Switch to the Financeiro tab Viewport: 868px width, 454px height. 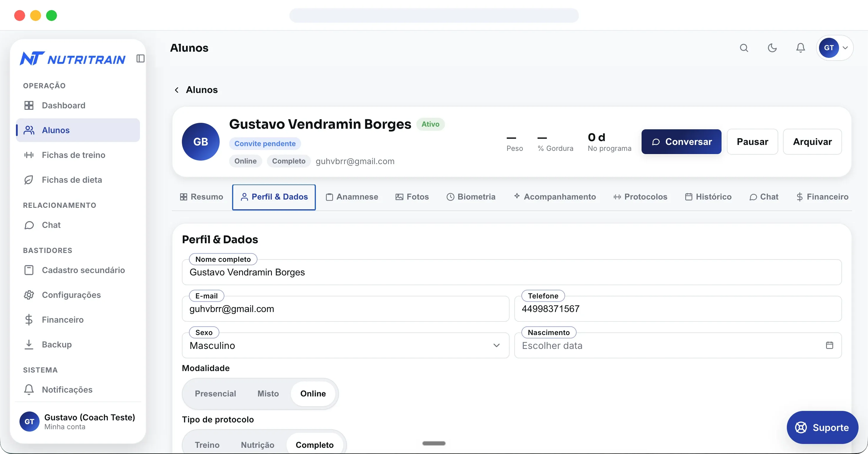click(x=822, y=197)
